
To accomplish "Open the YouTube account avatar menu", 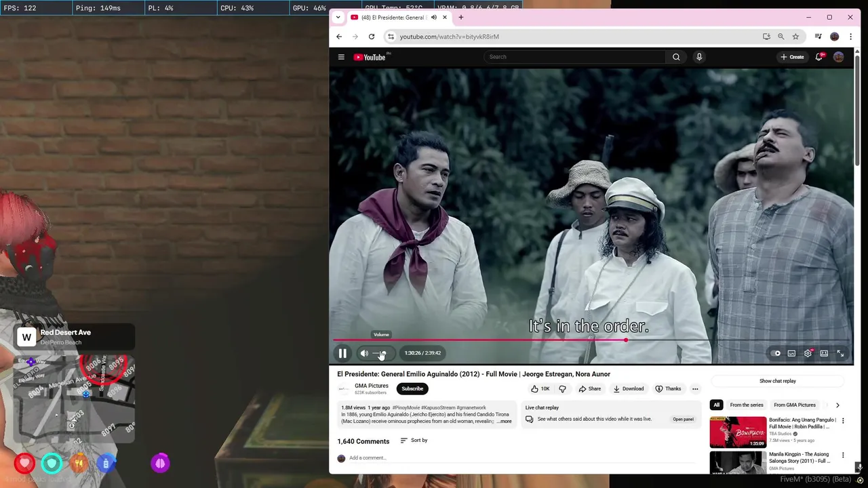I will coord(839,57).
